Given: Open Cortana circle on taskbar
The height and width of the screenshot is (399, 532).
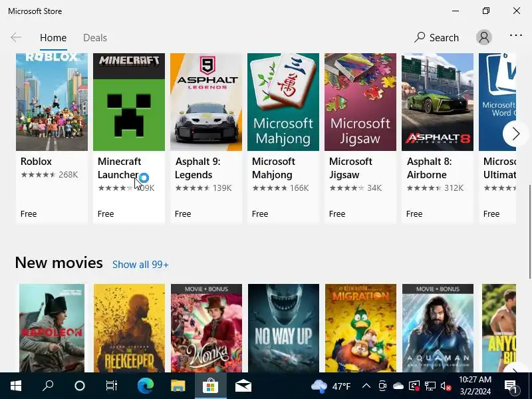Looking at the screenshot, I should (80, 386).
